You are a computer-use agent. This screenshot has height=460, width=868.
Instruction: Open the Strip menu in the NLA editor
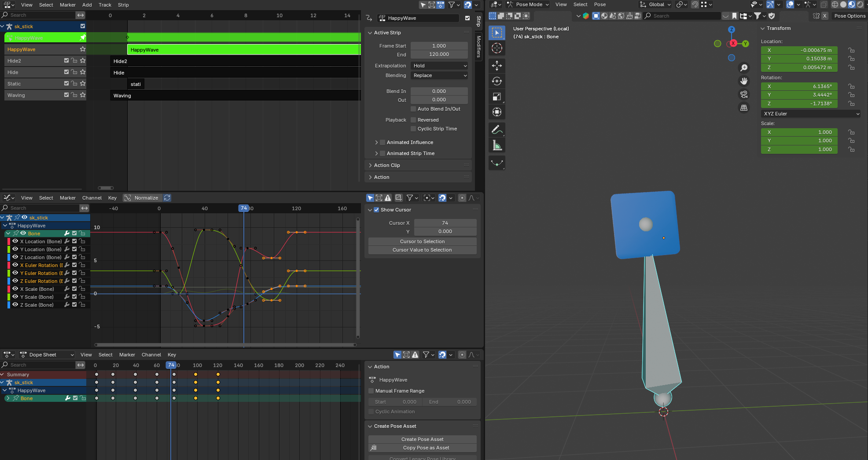[x=123, y=5]
